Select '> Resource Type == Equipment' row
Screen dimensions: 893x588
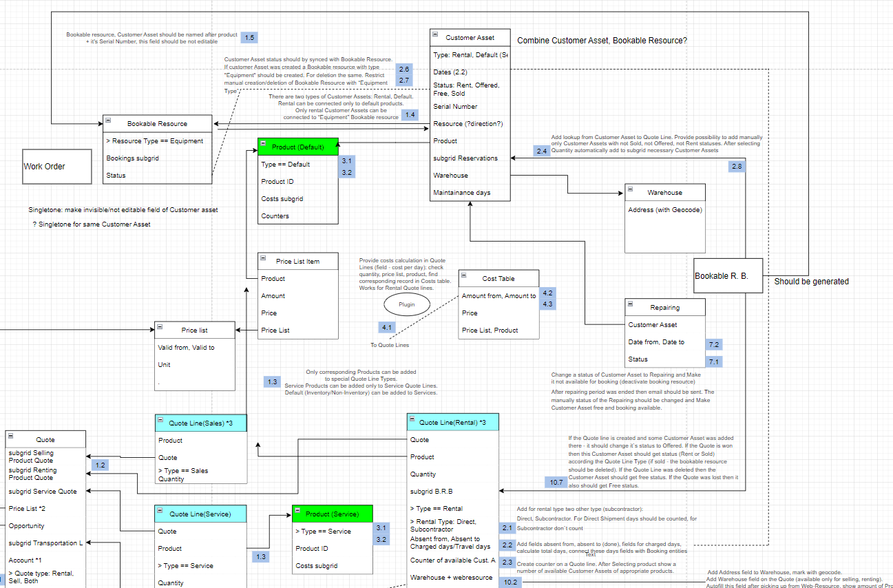coord(158,141)
